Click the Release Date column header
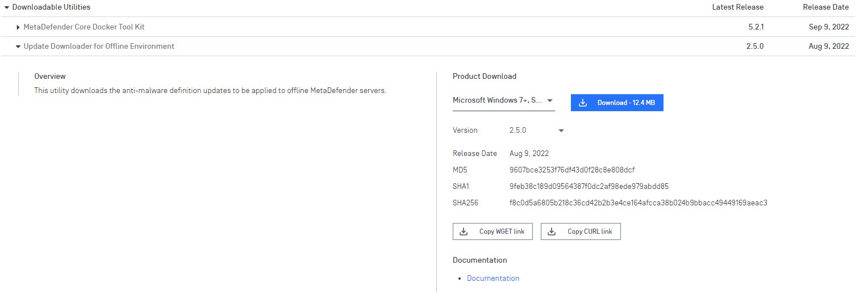This screenshot has height=299, width=868. pyautogui.click(x=826, y=7)
